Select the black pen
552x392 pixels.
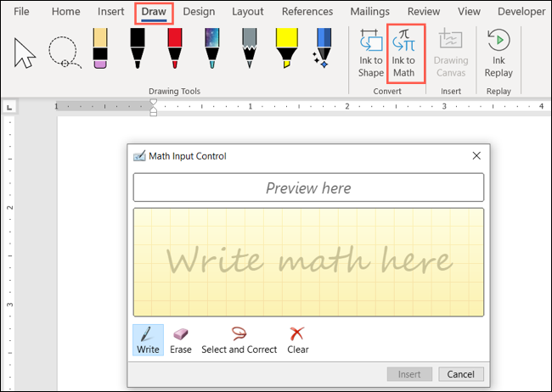138,48
